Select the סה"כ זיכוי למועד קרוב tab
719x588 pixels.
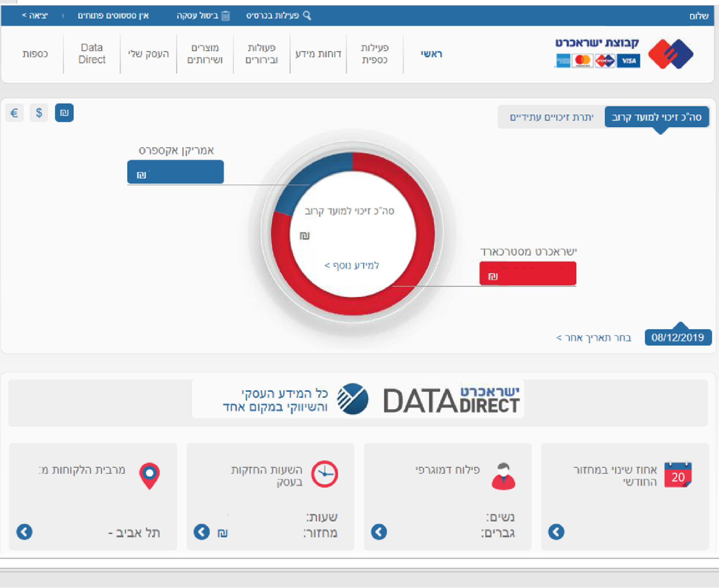[657, 117]
